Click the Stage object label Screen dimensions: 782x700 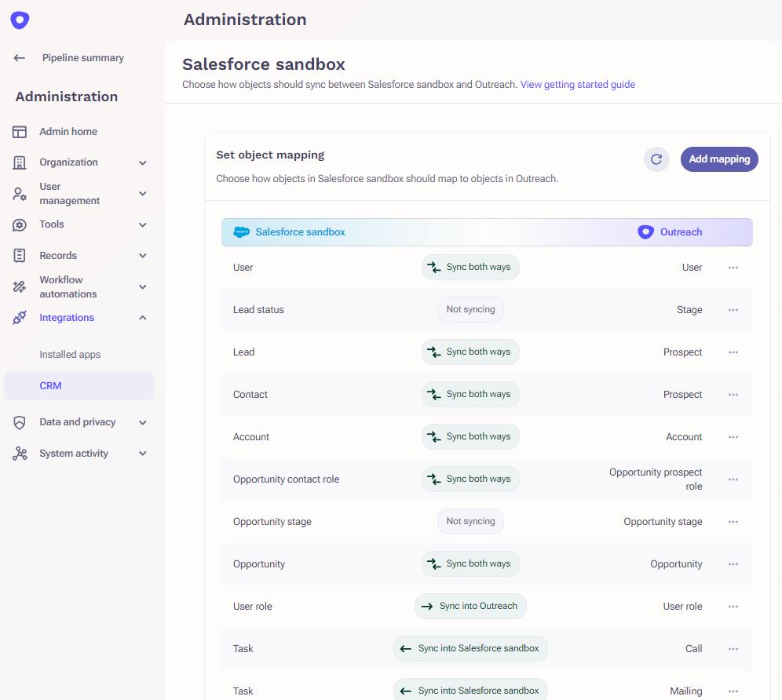point(689,310)
